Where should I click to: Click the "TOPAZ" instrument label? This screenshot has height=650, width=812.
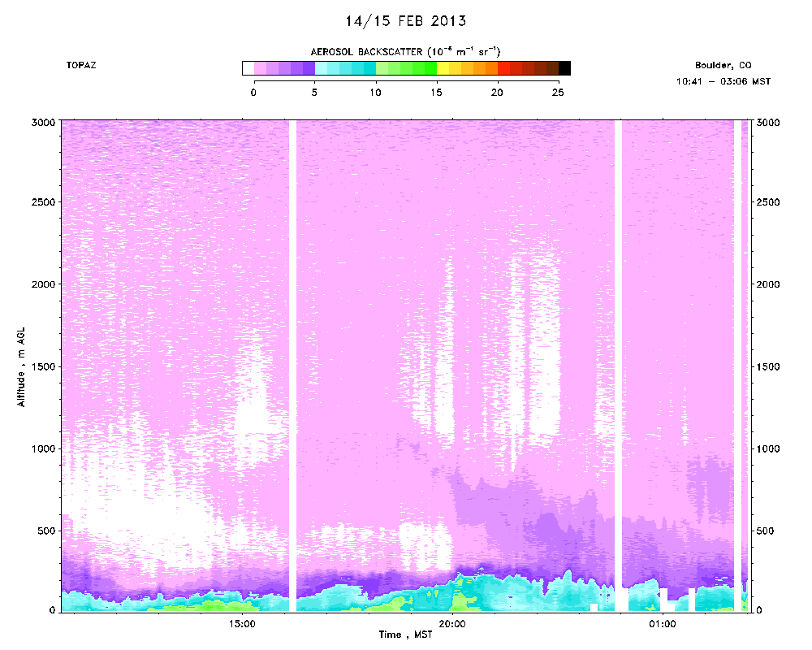coord(81,65)
